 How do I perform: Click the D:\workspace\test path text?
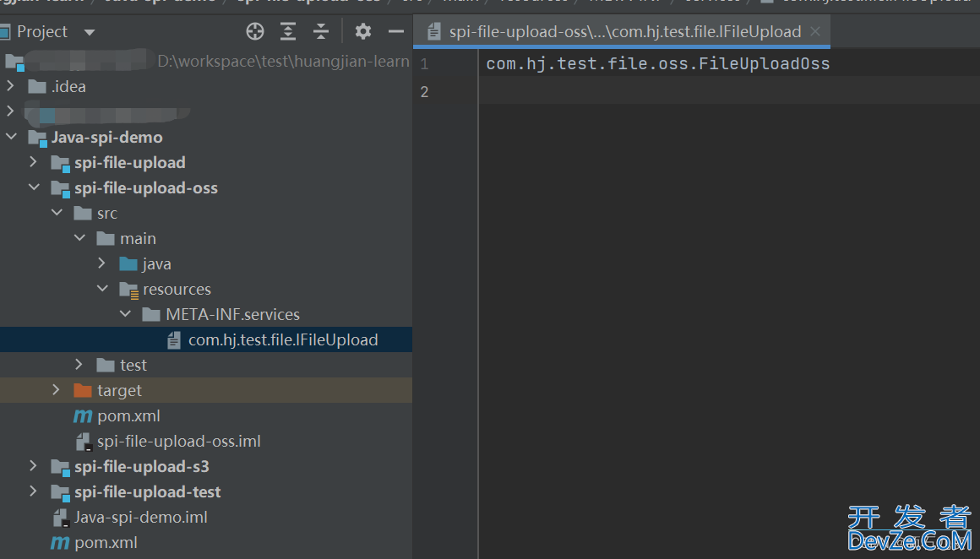pyautogui.click(x=283, y=61)
